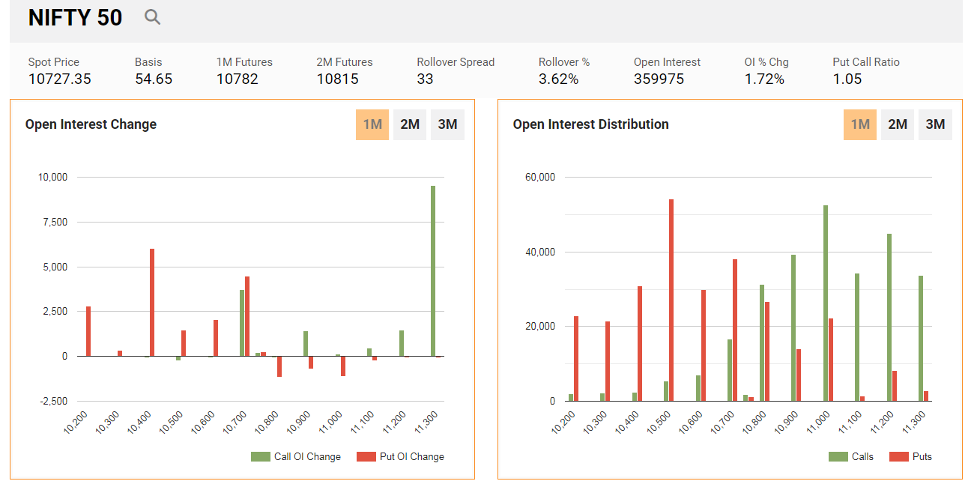Select 1M tab in Open Interest Distribution
The image size is (980, 496).
pyautogui.click(x=860, y=124)
